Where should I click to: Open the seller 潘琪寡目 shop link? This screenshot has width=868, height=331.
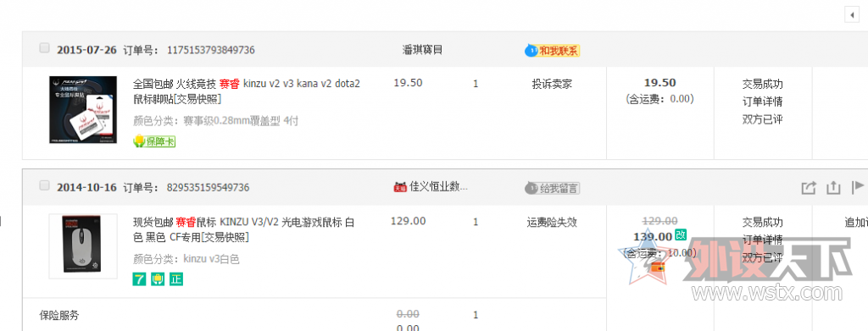point(422,50)
